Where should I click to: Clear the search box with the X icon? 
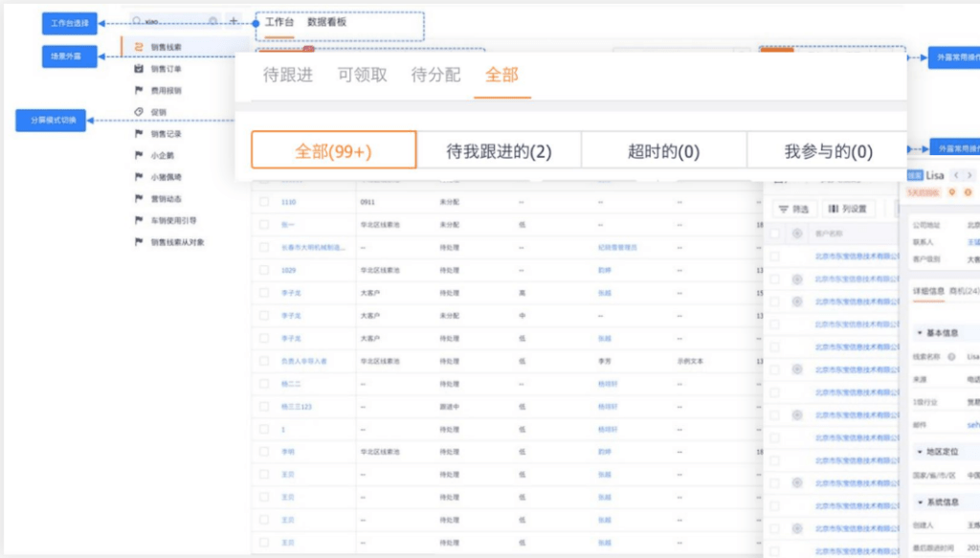(x=212, y=21)
